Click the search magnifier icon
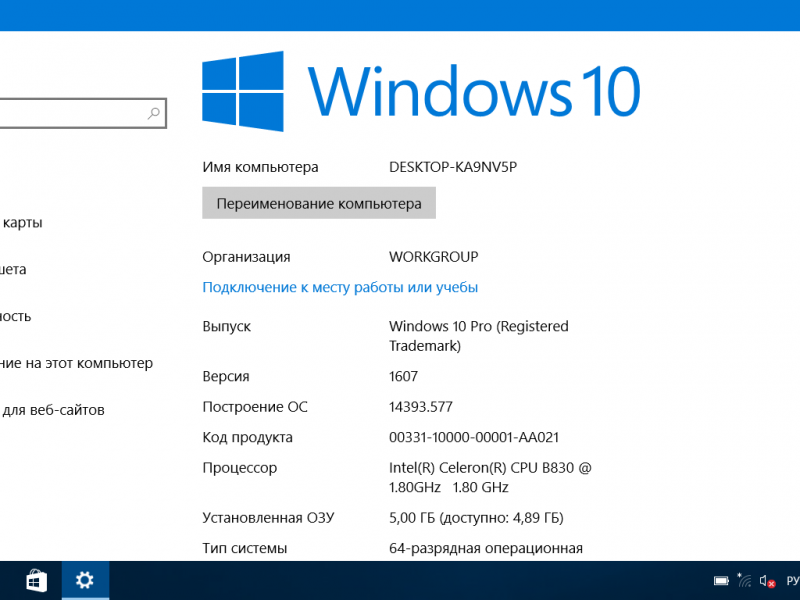 pos(154,113)
